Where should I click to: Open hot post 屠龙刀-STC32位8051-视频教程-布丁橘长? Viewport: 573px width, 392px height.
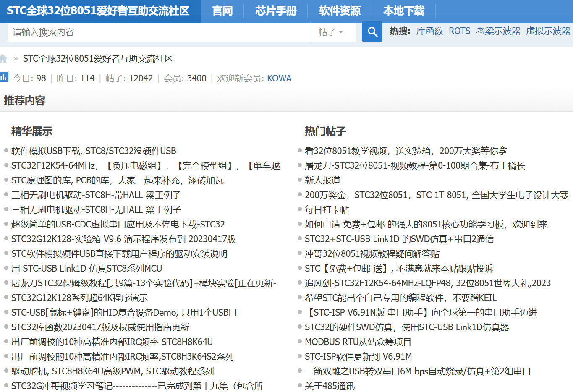(x=415, y=165)
